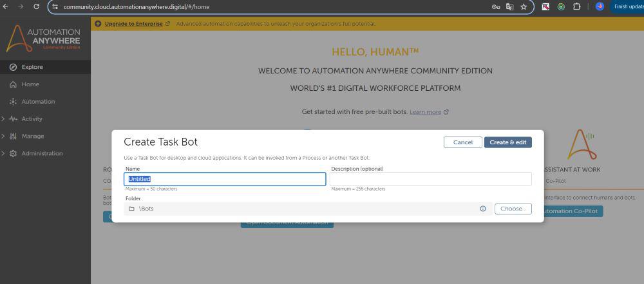Open the green circular extension icon
This screenshot has width=644, height=284.
coord(561,6)
